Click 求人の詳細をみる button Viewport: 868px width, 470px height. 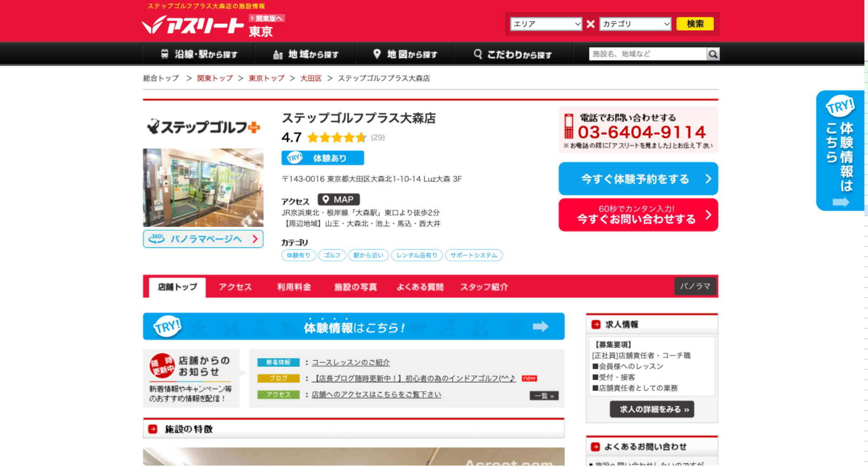point(652,409)
